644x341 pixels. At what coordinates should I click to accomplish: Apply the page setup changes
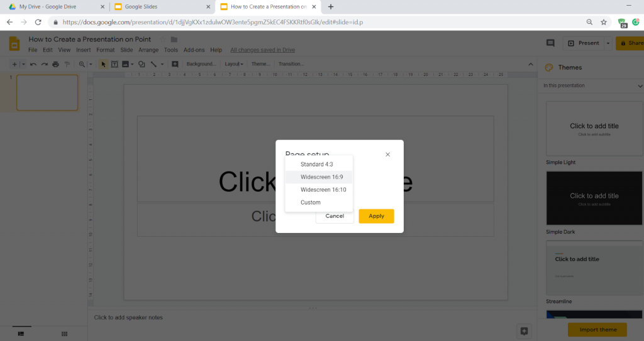point(376,216)
